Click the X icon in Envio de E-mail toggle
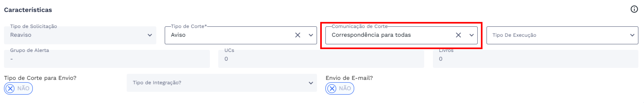The height and width of the screenshot is (103, 644). point(332,89)
